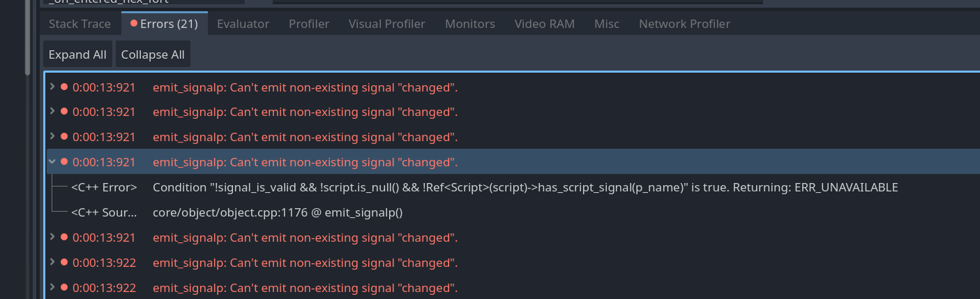Switch to the Profiler tab
The width and height of the screenshot is (980, 299).
click(309, 24)
